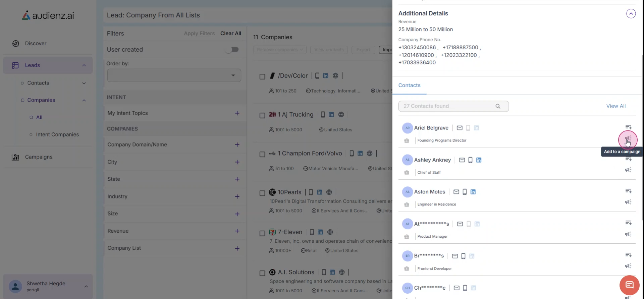This screenshot has width=644, height=299.
Task: Expand the Revenue filter
Action: coord(237,231)
